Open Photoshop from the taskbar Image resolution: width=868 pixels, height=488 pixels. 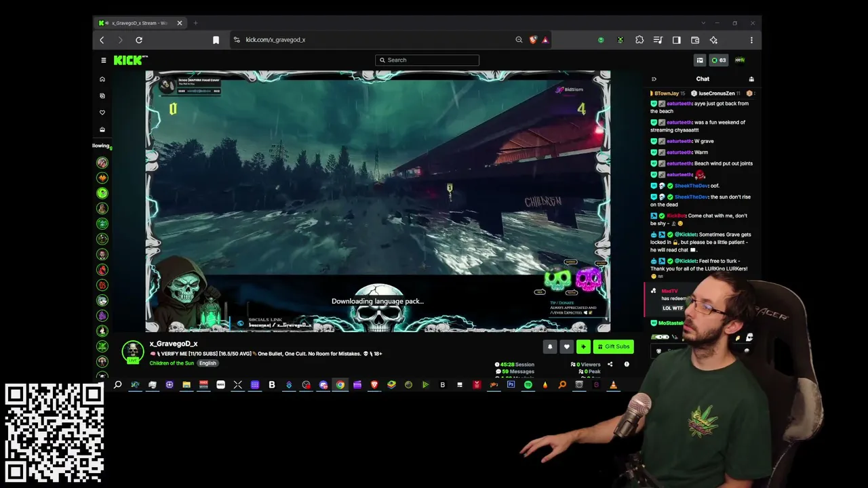[511, 385]
